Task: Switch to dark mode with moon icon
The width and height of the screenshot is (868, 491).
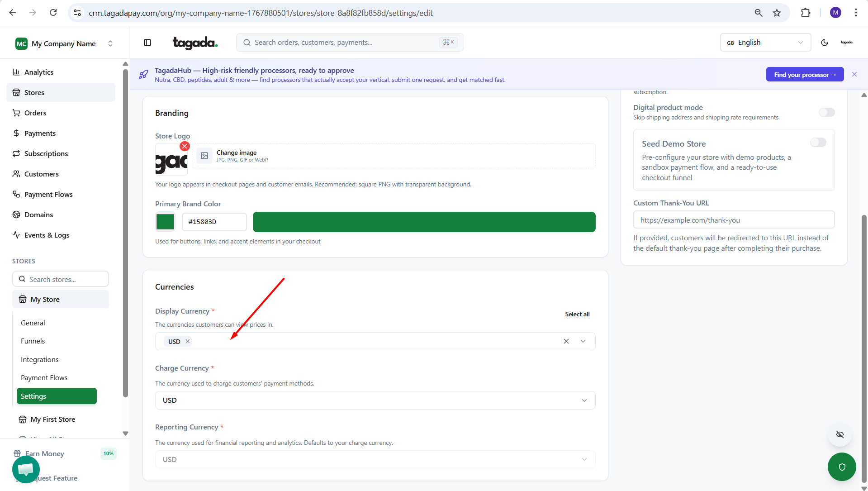Action: (x=824, y=43)
